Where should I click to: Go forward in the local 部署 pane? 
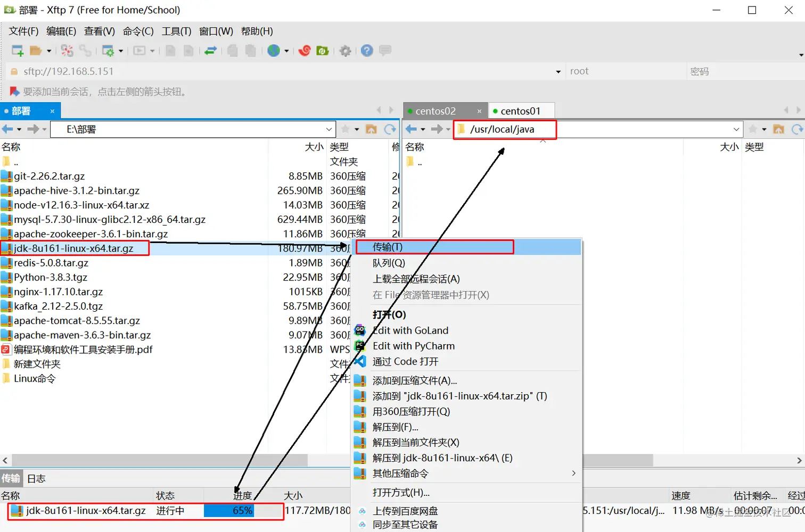(x=33, y=129)
